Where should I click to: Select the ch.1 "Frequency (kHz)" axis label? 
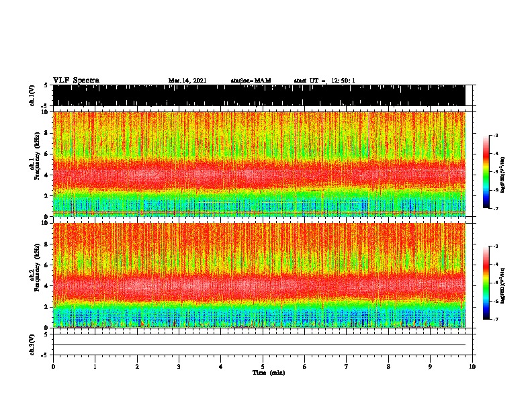37,156
